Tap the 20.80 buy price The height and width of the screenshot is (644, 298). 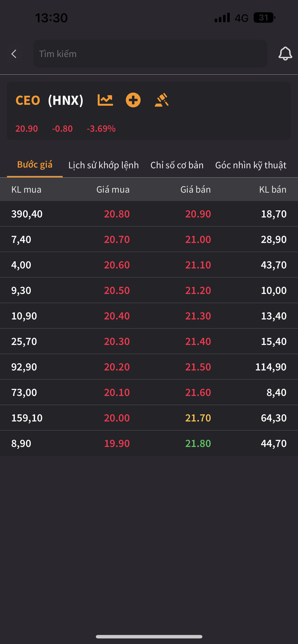click(117, 214)
